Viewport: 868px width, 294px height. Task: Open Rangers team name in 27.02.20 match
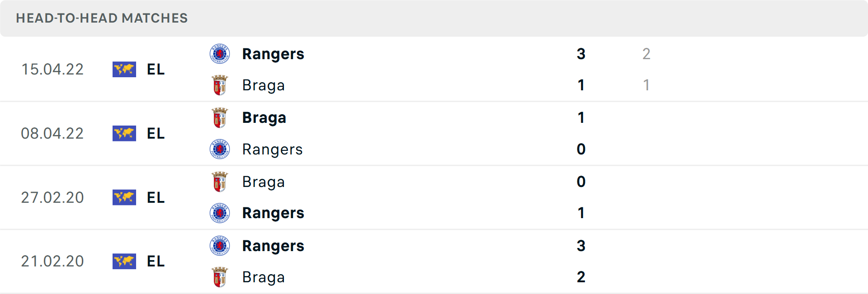(x=273, y=213)
